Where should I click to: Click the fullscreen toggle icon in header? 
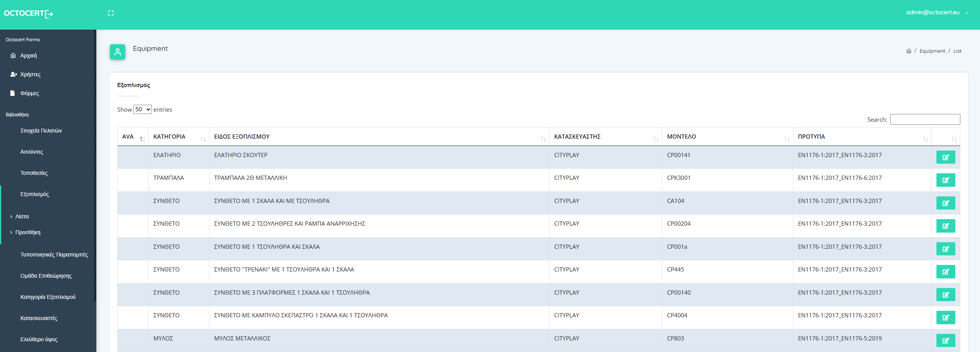click(111, 13)
